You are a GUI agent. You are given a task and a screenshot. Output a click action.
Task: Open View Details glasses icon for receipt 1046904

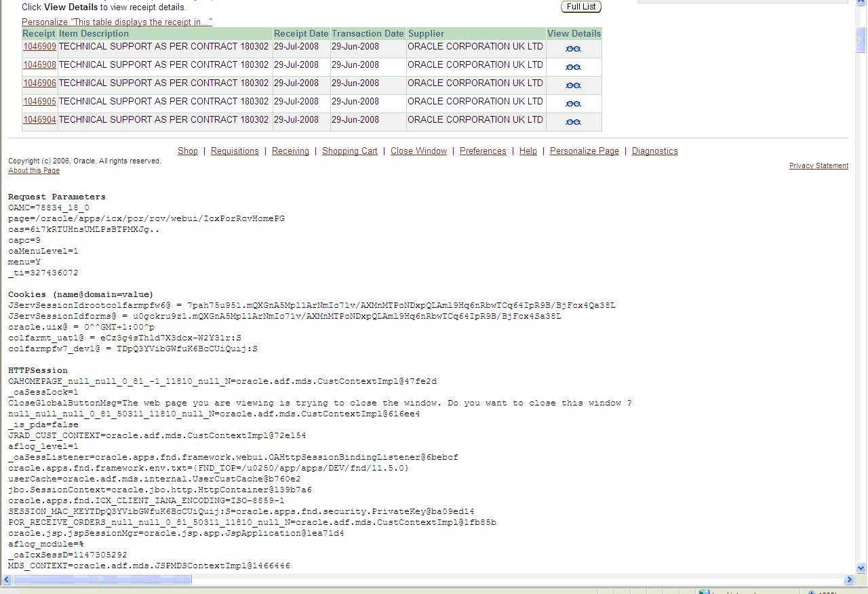pos(573,122)
